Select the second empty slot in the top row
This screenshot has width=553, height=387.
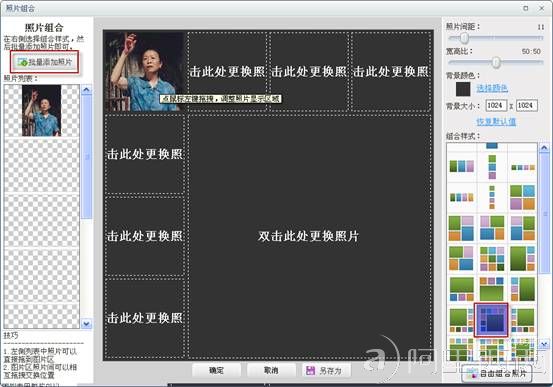click(x=227, y=72)
